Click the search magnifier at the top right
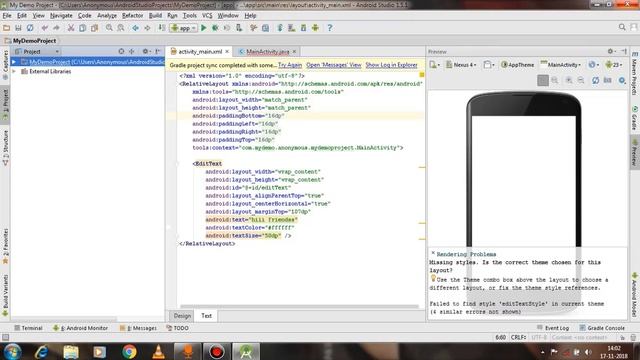The image size is (640, 360). (x=622, y=27)
